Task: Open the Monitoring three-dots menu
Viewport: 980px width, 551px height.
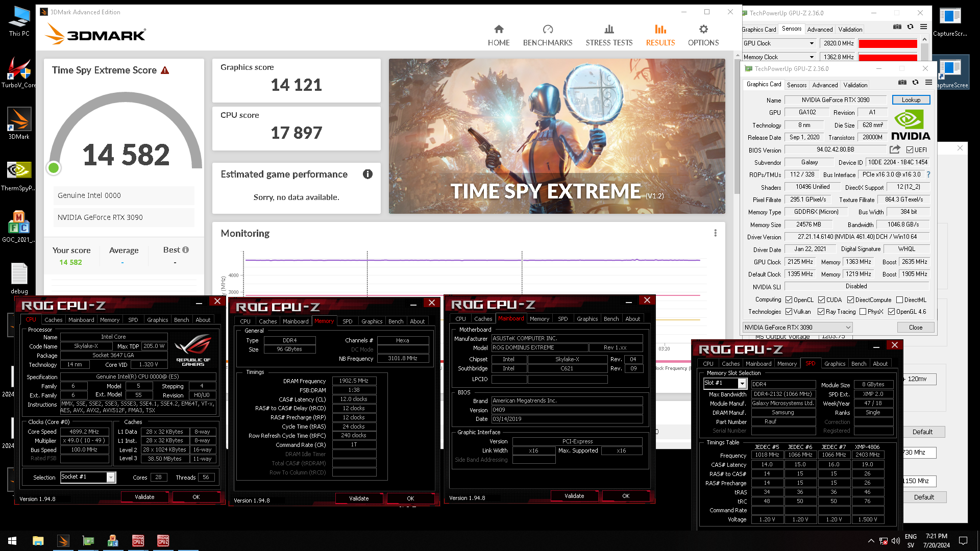Action: 716,233
